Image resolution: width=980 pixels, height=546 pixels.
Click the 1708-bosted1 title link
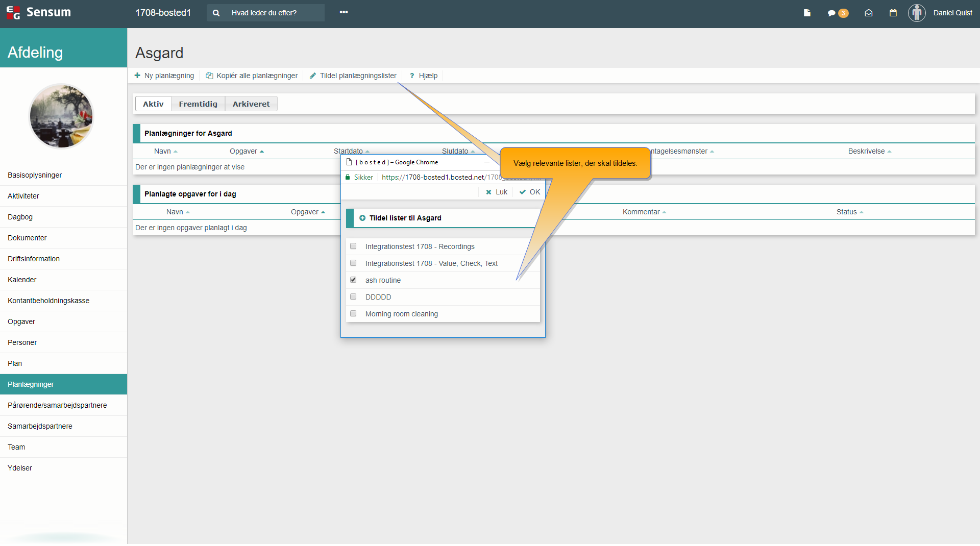(163, 13)
